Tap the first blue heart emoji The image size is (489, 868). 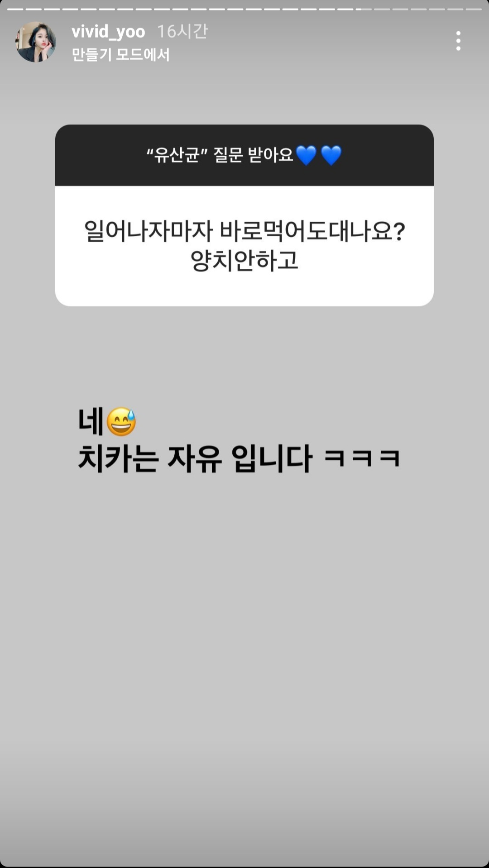306,155
